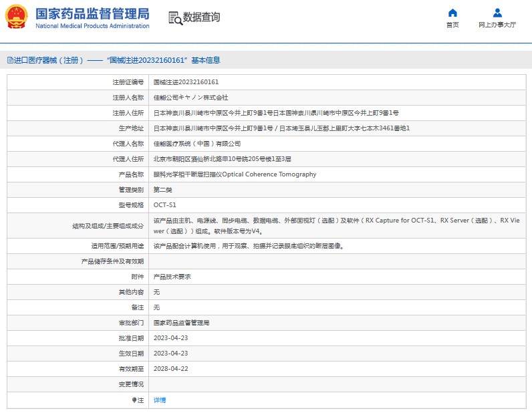Select agent name 佳能医疗系统(中国)有限公司

(196, 144)
